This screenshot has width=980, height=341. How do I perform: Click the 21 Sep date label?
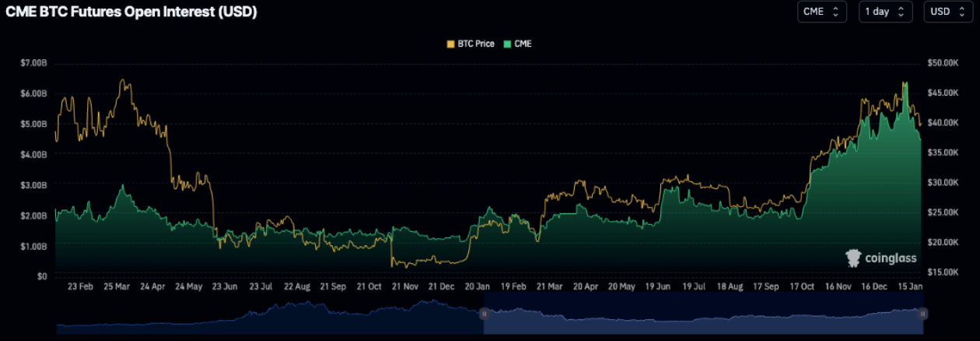(334, 287)
